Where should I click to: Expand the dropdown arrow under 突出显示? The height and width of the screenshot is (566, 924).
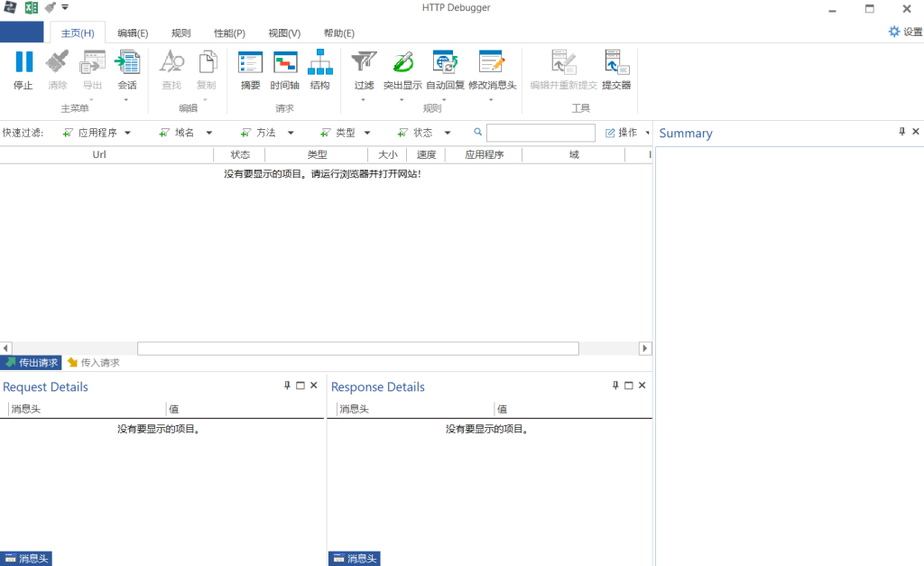[x=402, y=99]
